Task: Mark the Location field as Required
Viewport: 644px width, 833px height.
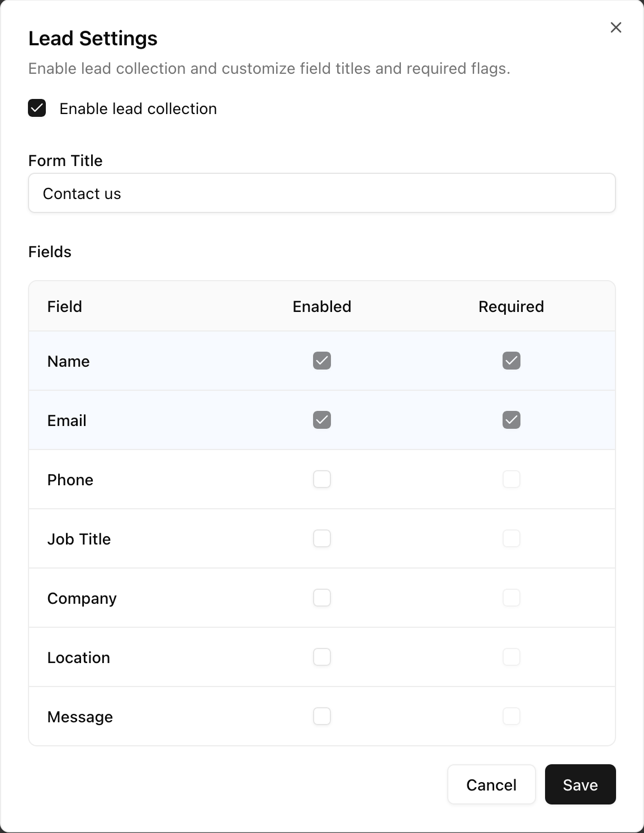Action: pos(511,657)
